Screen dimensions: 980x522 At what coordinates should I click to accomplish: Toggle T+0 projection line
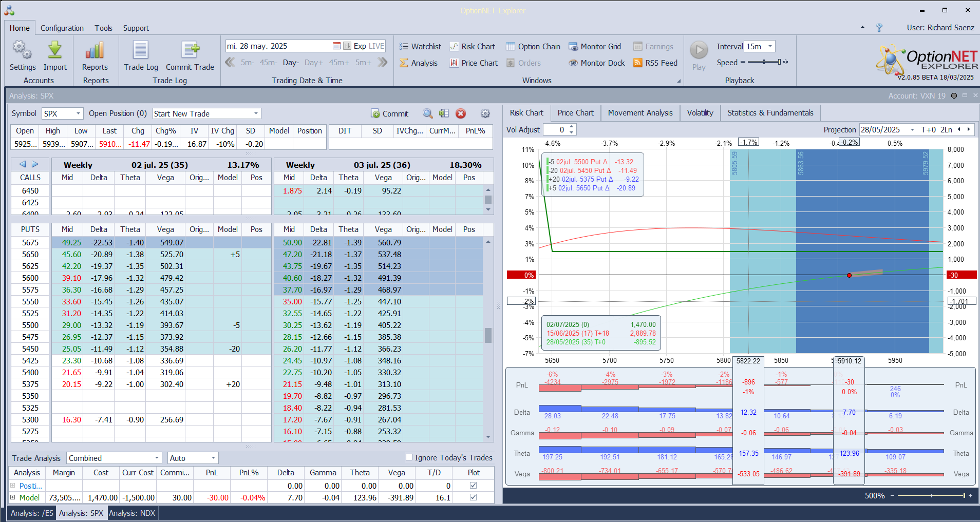[929, 129]
